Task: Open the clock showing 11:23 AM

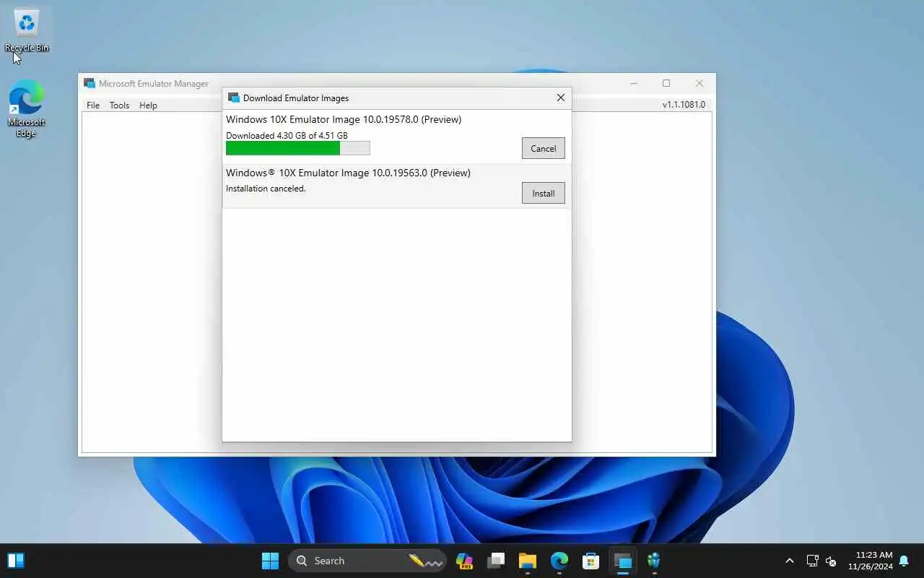Action: click(870, 561)
